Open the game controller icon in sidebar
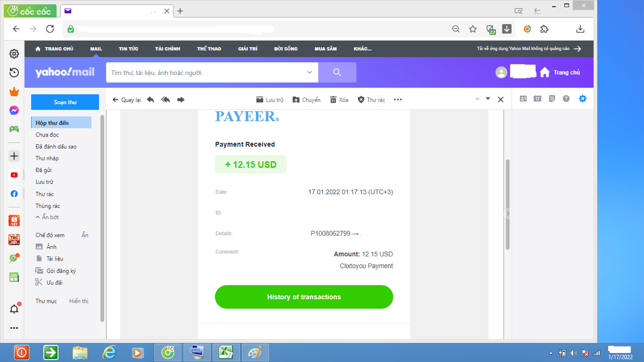644x362 pixels. coord(14,129)
